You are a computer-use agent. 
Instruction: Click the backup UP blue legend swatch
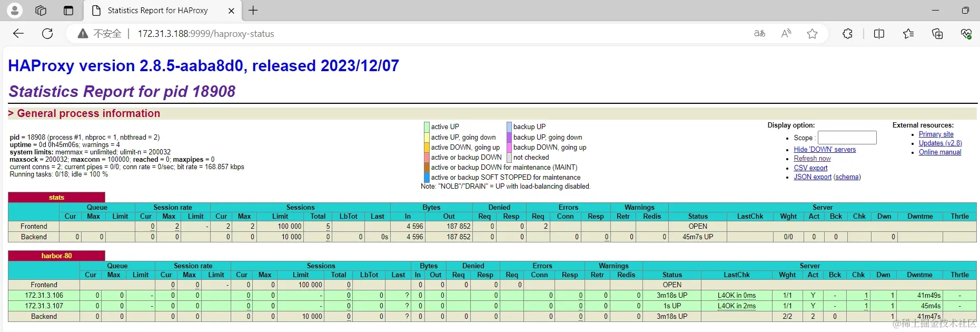[x=509, y=127]
